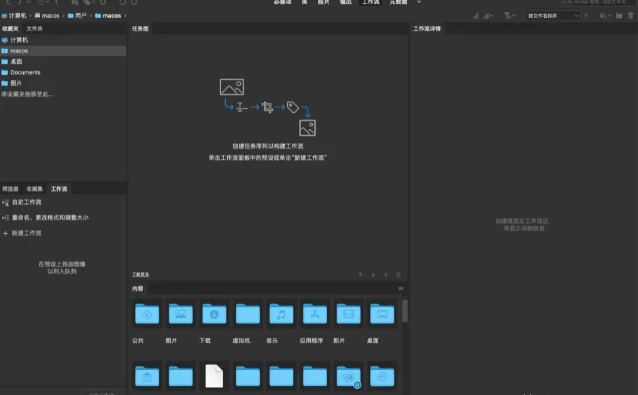The height and width of the screenshot is (395, 638).
Task: Click the content panel vertical scrollbar
Action: pyautogui.click(x=405, y=311)
